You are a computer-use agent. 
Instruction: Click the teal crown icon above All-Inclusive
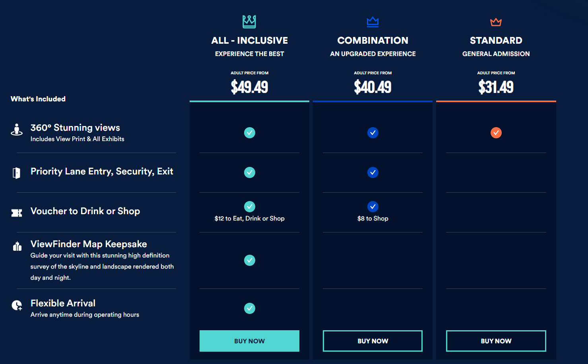coord(249,21)
